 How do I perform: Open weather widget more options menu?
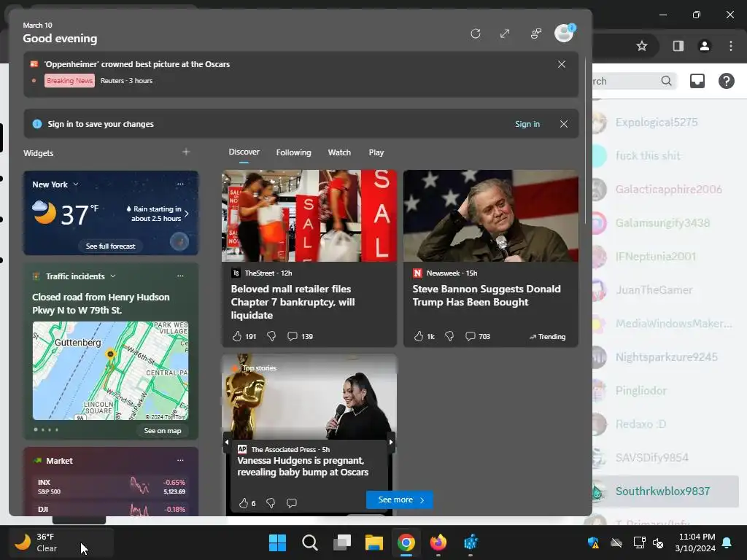pyautogui.click(x=180, y=184)
